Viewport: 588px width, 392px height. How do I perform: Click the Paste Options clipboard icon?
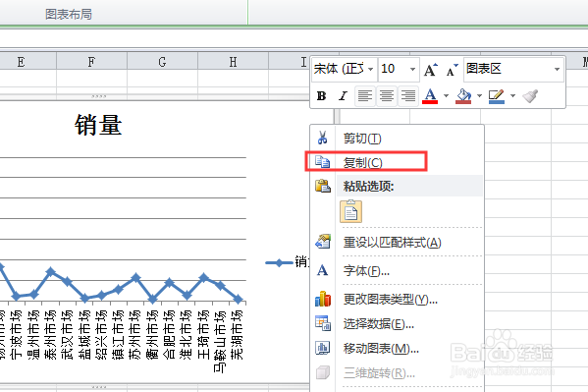coord(323,186)
